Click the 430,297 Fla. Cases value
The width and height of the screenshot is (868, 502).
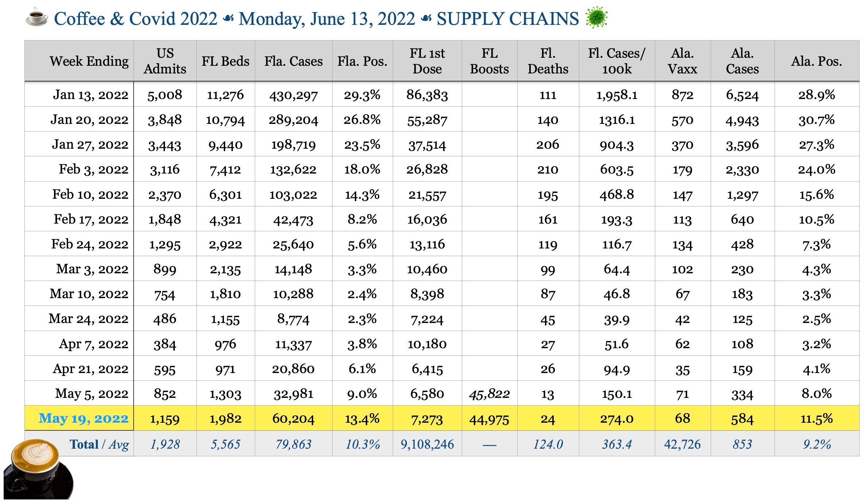293,95
